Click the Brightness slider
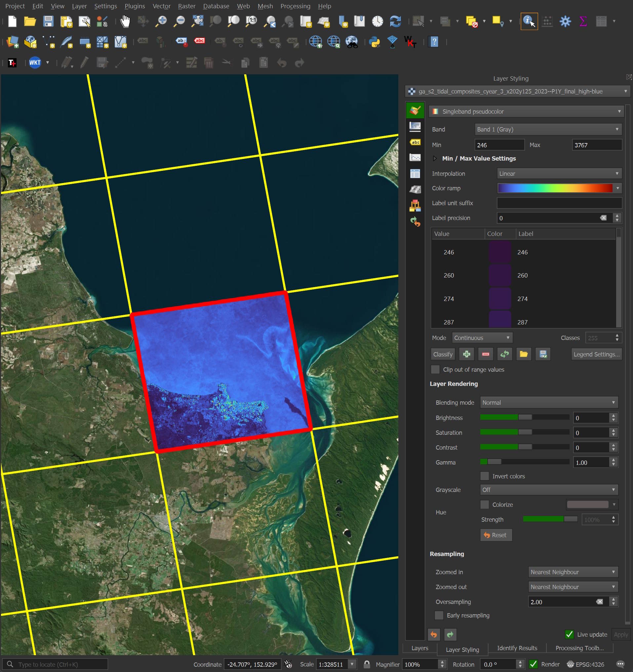This screenshot has height=672, width=633. point(525,418)
